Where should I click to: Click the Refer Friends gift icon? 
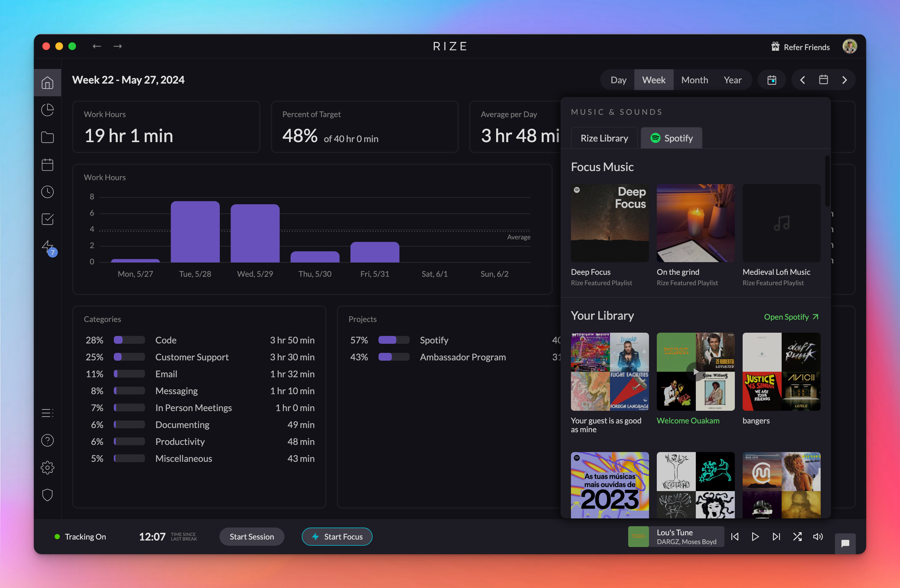click(775, 47)
